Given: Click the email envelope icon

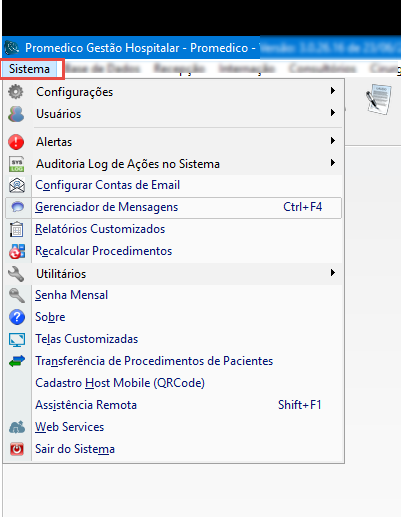Looking at the screenshot, I should pos(17,185).
